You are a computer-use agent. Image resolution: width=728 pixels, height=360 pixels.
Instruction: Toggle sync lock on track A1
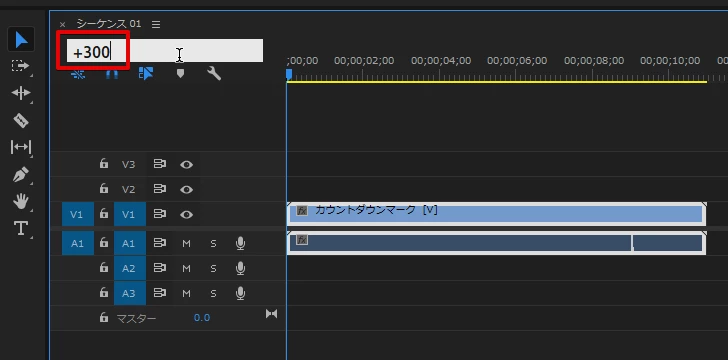[160, 243]
